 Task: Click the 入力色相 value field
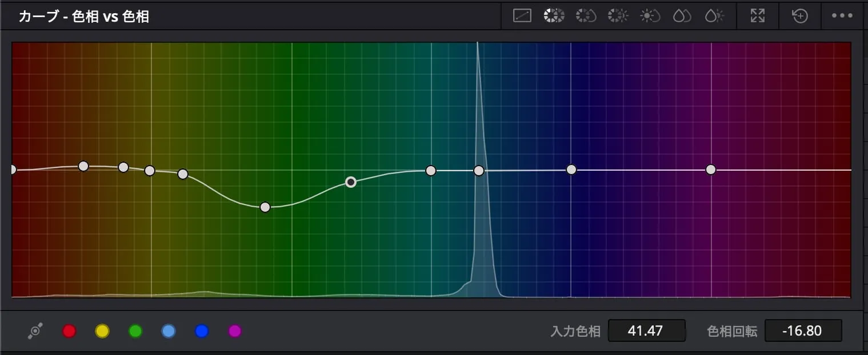pos(647,331)
